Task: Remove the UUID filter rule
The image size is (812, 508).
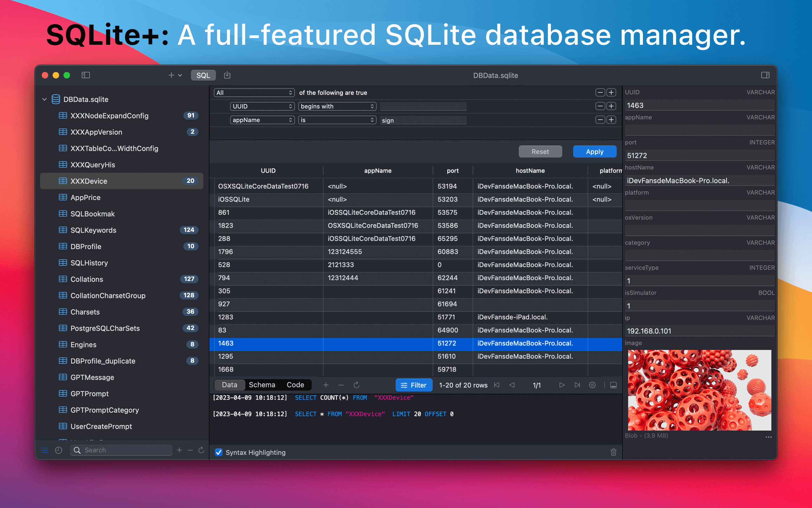Action: (x=600, y=106)
